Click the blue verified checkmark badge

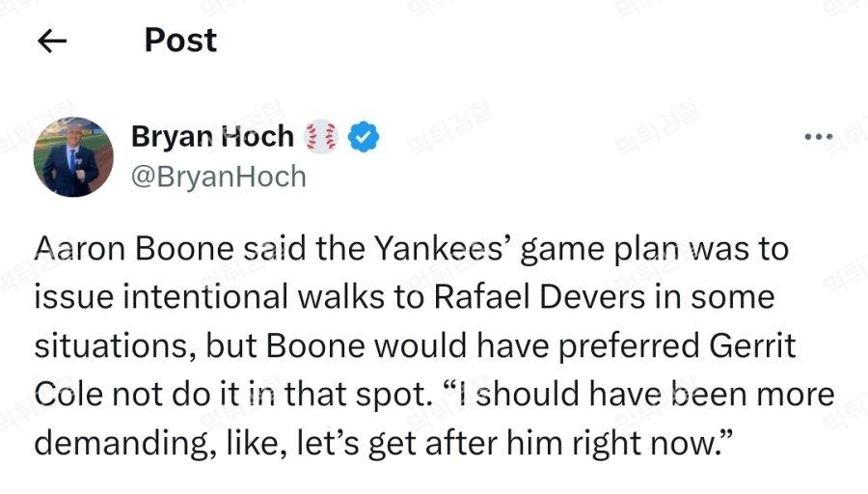(363, 138)
